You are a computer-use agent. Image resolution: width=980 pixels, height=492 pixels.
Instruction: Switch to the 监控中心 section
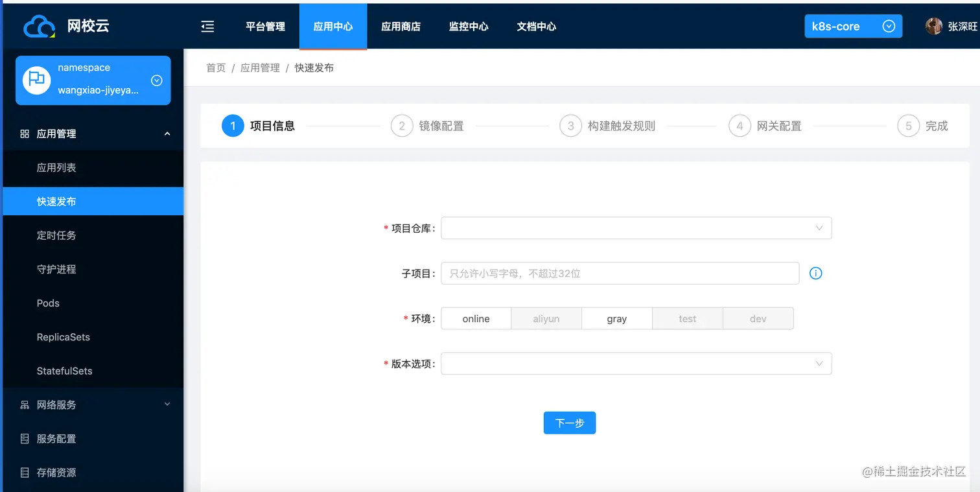tap(469, 27)
